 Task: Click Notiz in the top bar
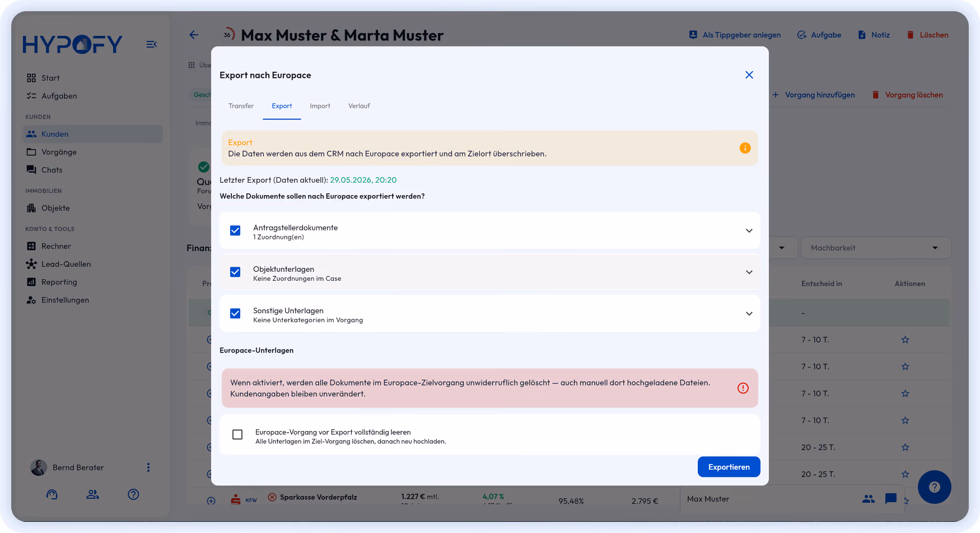pos(874,35)
